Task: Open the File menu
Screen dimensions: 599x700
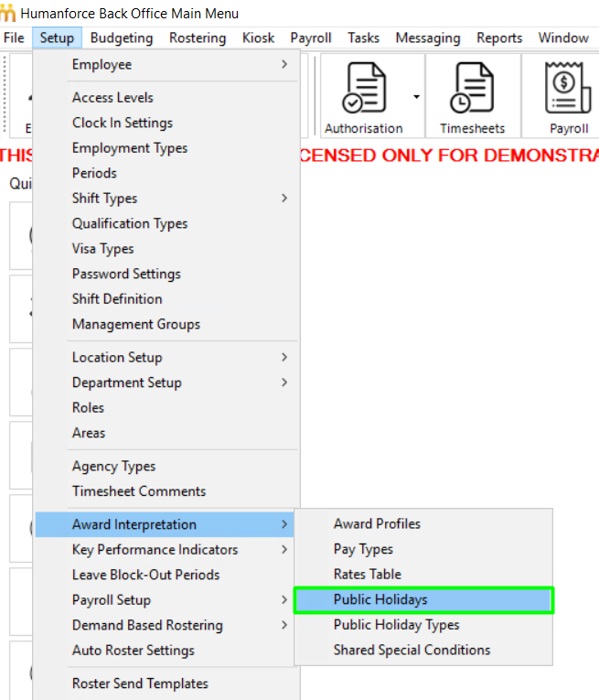Action: [14, 38]
